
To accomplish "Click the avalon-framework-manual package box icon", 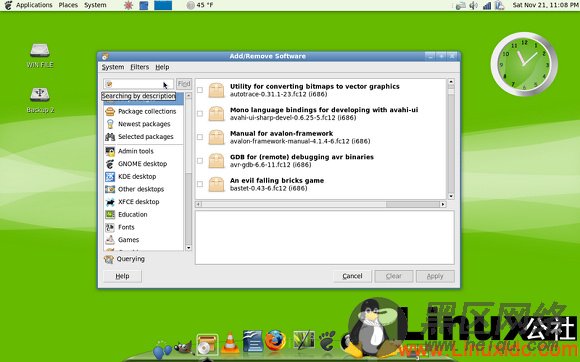I will (216, 137).
